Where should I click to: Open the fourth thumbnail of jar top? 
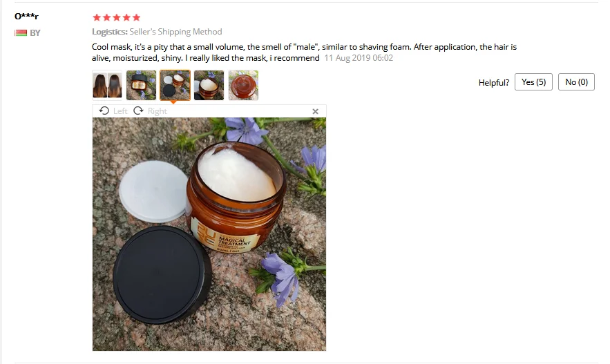[209, 85]
